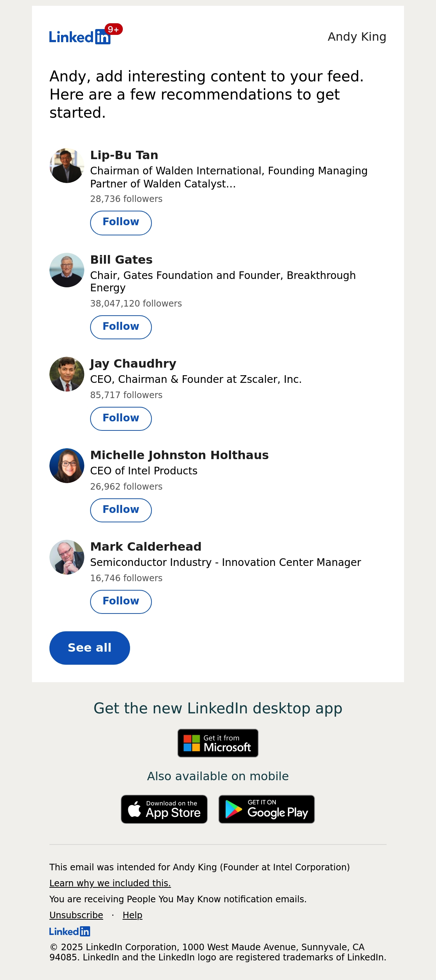
Task: Select the '28,736 followers' text
Action: (x=126, y=199)
